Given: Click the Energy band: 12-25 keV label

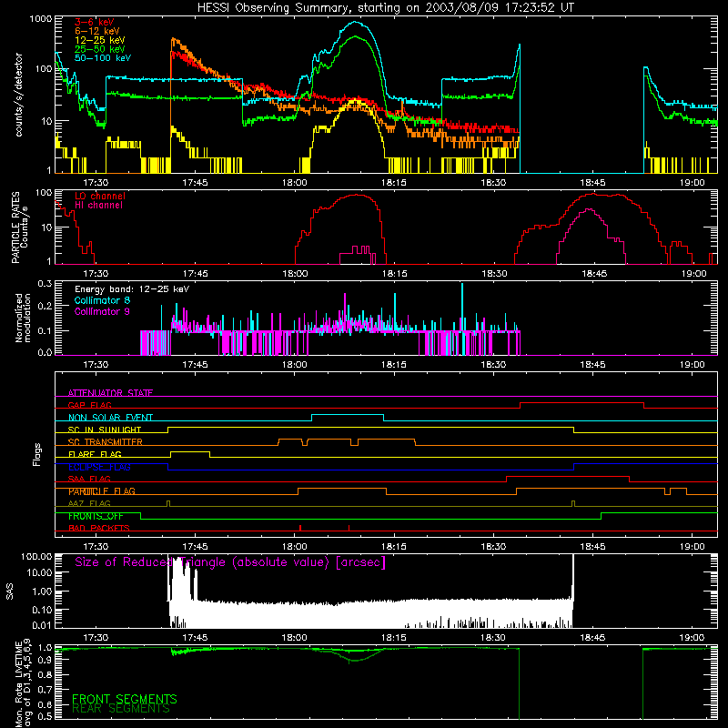Looking at the screenshot, I should 132,289.
